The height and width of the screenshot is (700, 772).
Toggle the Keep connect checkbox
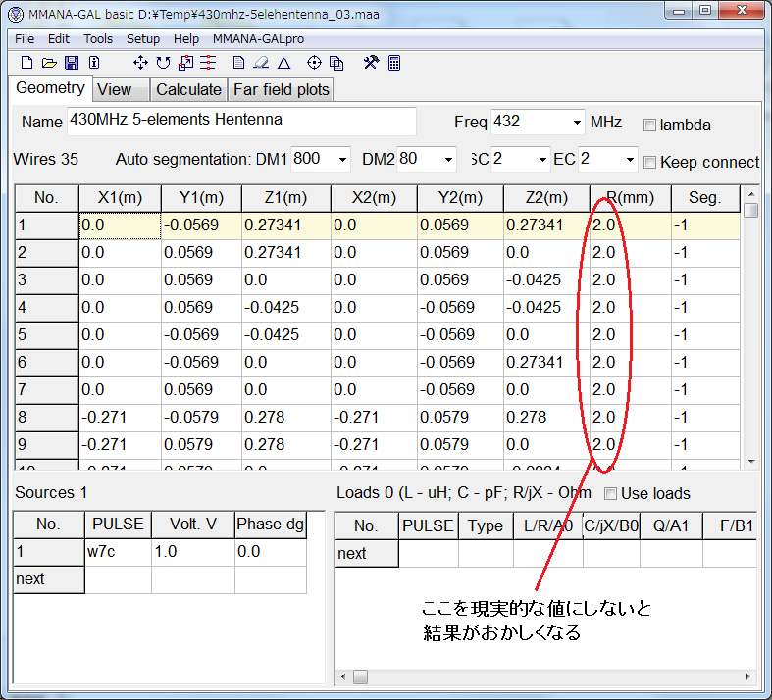coord(649,162)
